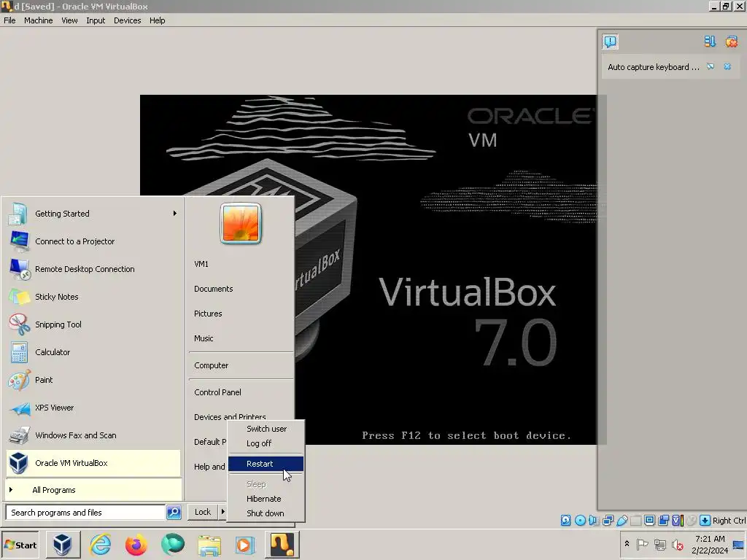Click the Action Center flag tray icon
Screen dimensions: 747x560
tap(642, 544)
